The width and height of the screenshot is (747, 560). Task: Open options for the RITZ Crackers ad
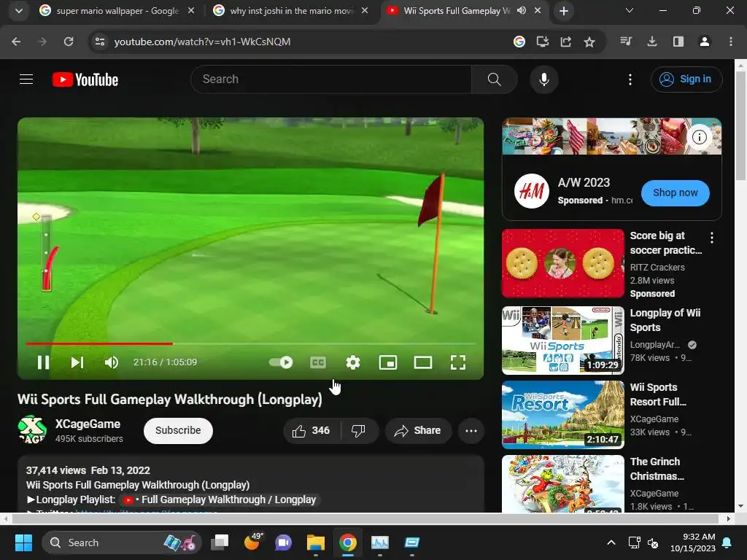(712, 237)
